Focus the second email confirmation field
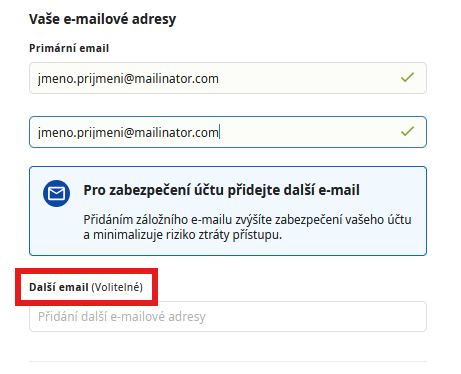Image resolution: width=461 pixels, height=374 pixels. coord(228,132)
